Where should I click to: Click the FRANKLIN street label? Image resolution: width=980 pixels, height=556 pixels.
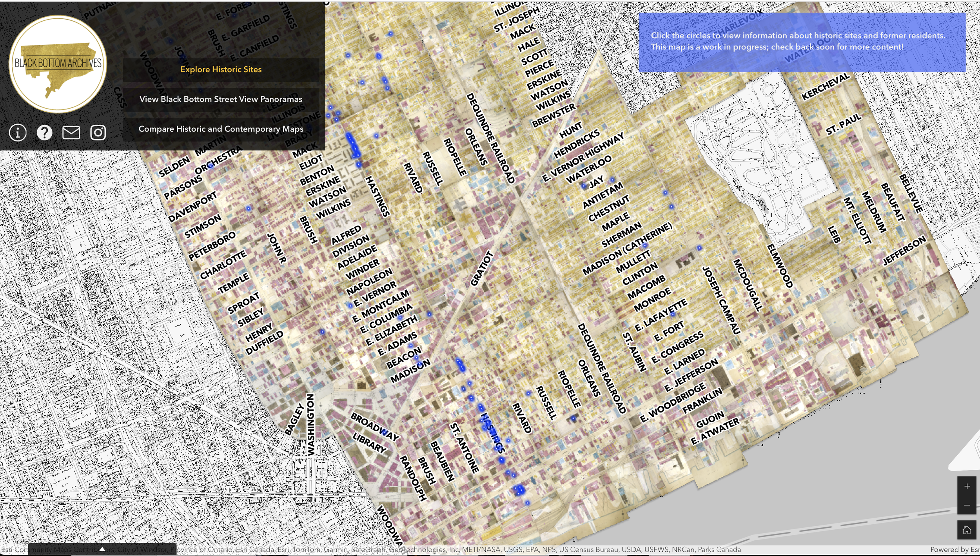(x=702, y=401)
